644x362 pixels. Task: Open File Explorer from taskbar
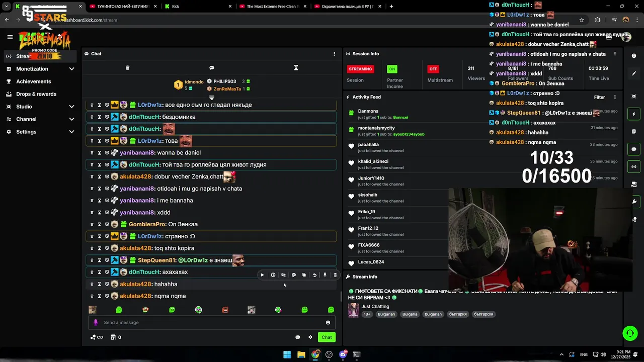pos(301,354)
